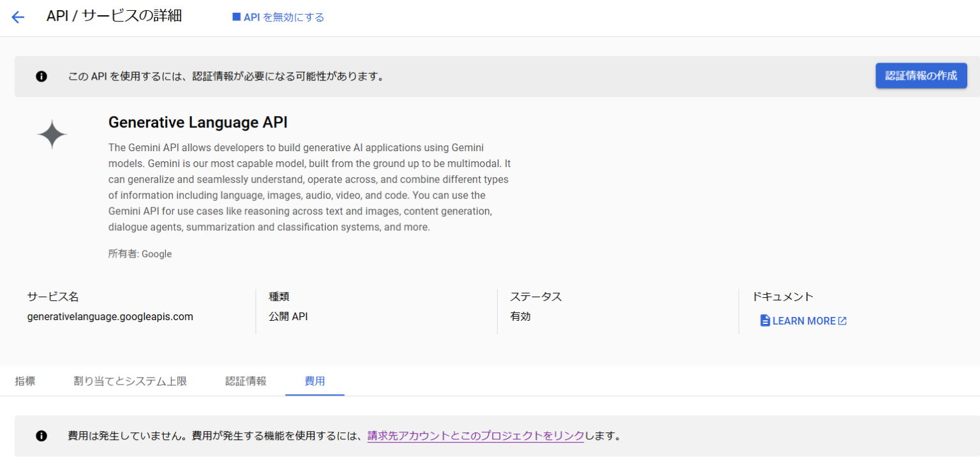This screenshot has width=980, height=470.
Task: Select the 費用 tab
Action: [x=315, y=381]
